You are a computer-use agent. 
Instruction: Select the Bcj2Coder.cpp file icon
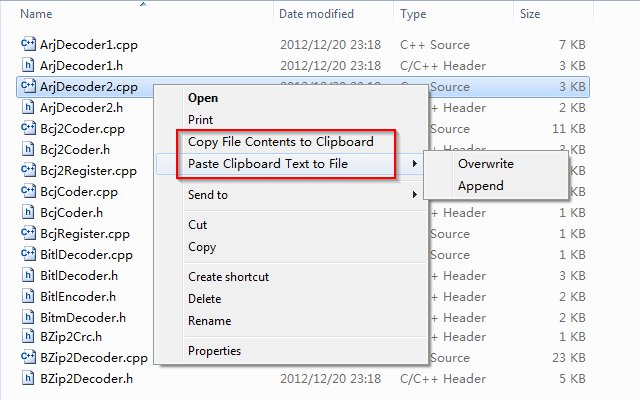28,128
